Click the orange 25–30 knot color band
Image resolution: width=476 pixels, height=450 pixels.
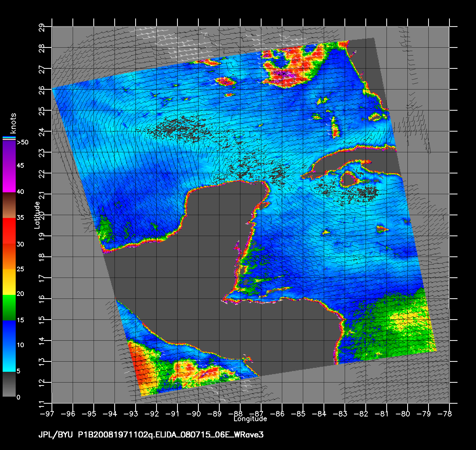pos(9,256)
